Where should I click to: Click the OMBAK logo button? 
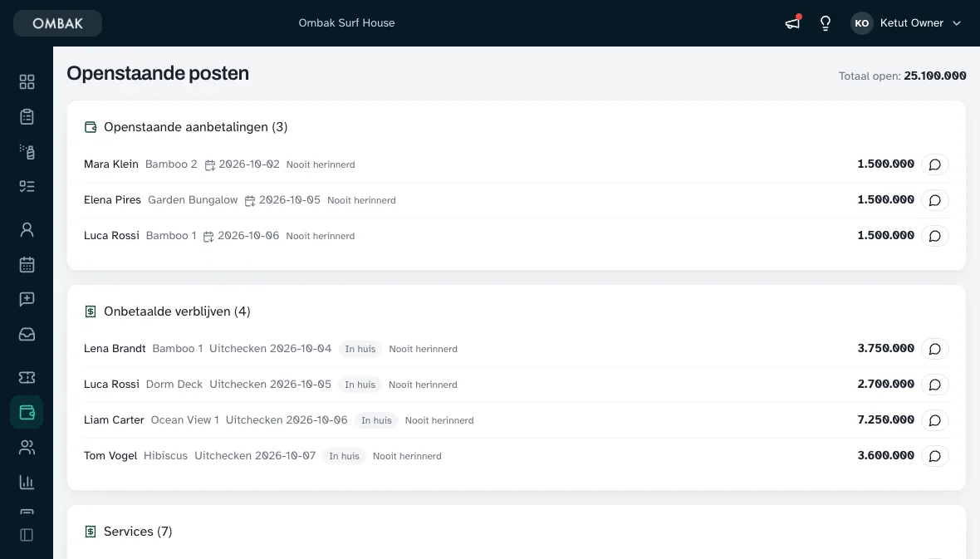coord(57,23)
